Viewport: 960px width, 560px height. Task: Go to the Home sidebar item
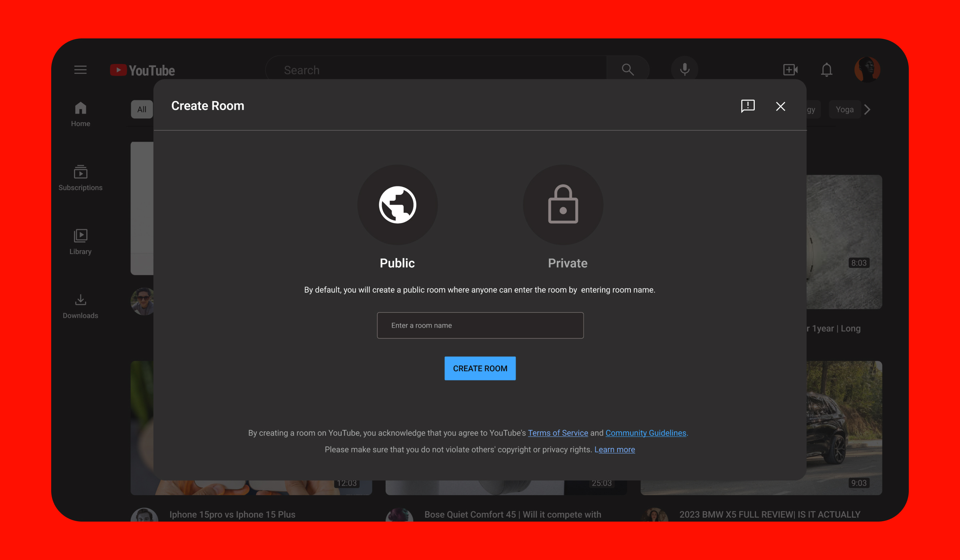pyautogui.click(x=80, y=114)
